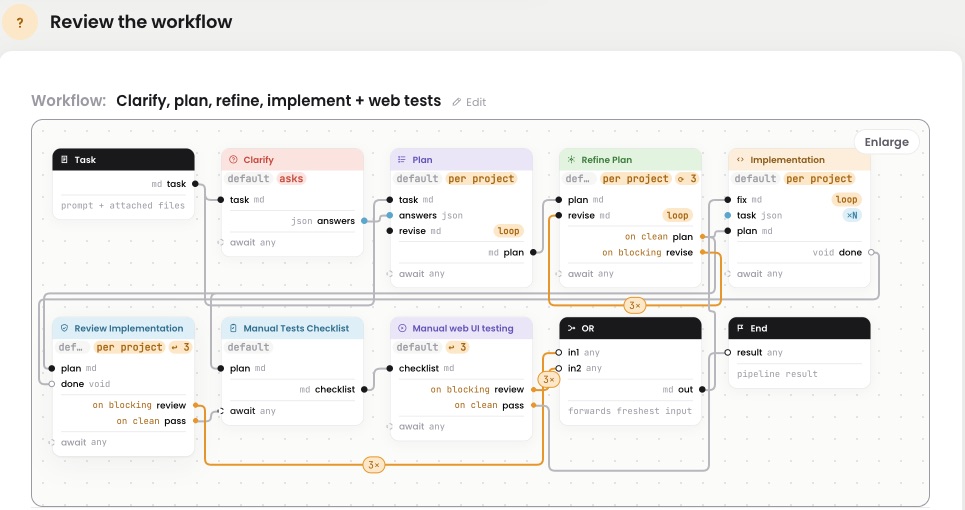Click the loop badge on Implementation fix input
Image resolution: width=965 pixels, height=510 pixels.
click(846, 199)
